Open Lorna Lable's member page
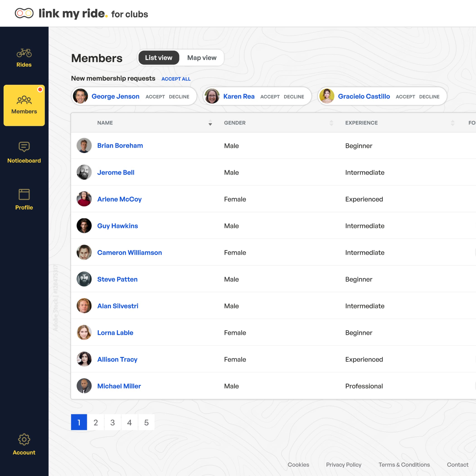The width and height of the screenshot is (476, 476). point(115,333)
